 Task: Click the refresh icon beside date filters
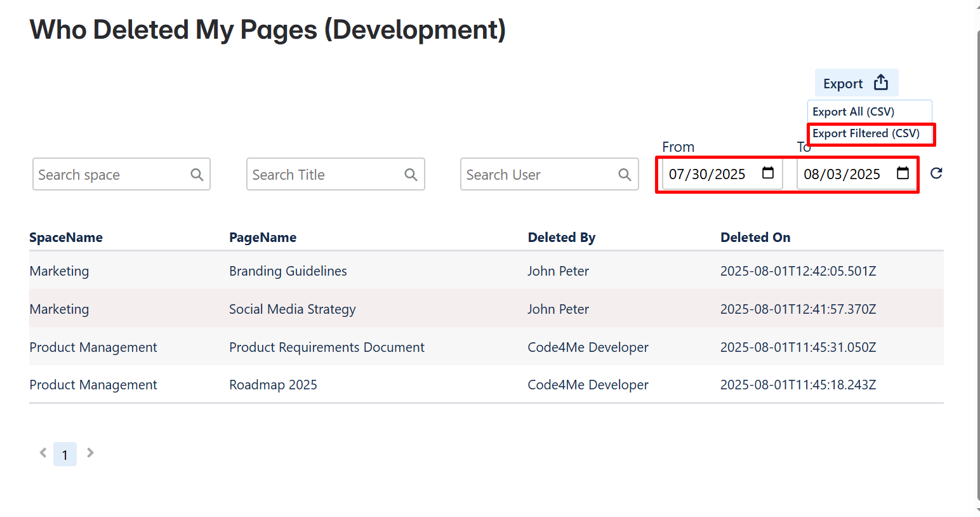pos(936,173)
